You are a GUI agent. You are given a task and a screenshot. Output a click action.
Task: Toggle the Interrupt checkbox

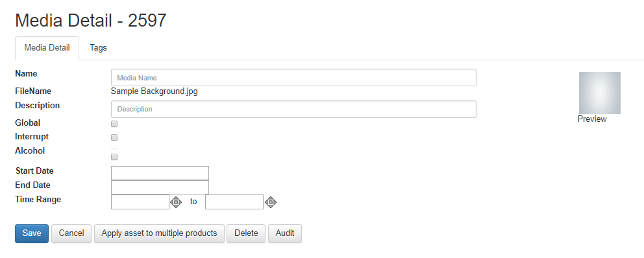click(114, 137)
